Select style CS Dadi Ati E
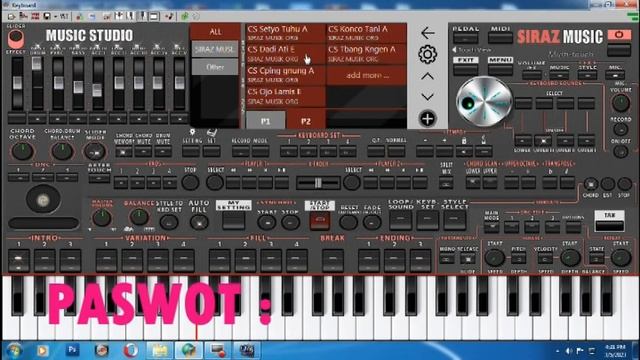This screenshot has width=640, height=360. (285, 54)
